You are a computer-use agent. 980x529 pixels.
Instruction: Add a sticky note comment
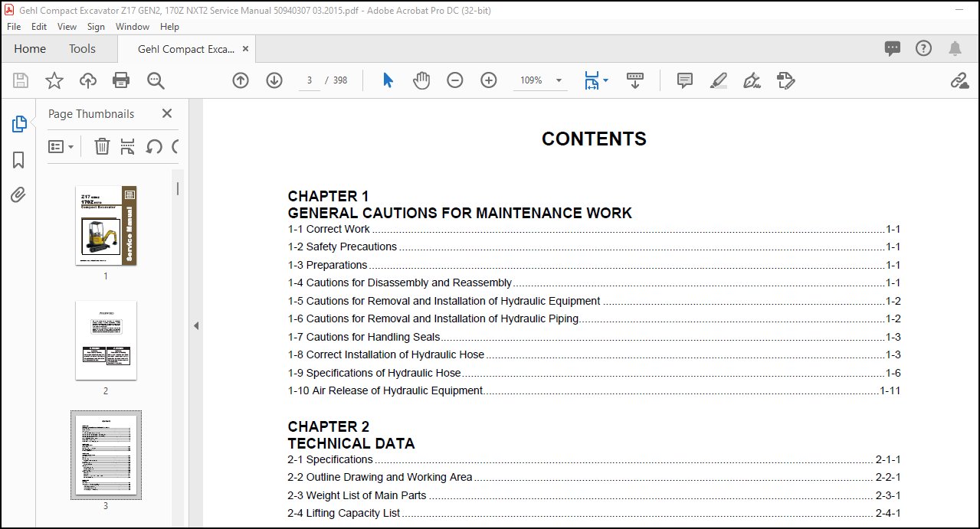point(685,80)
